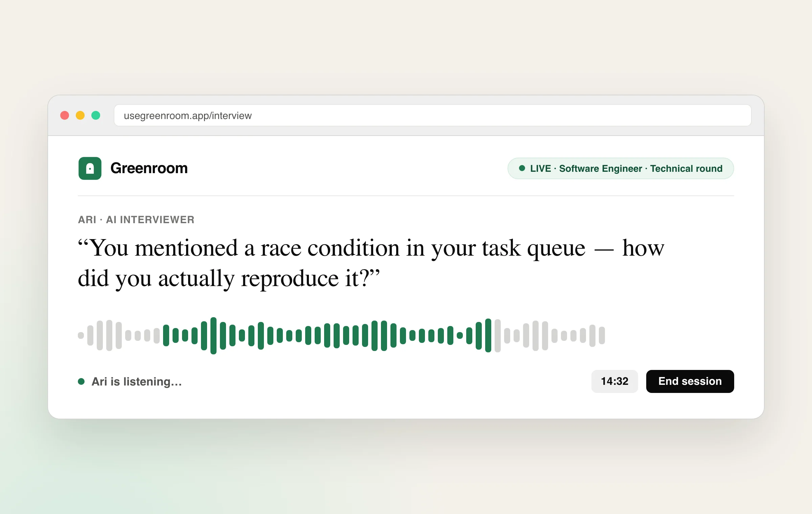The image size is (812, 514).
Task: Click the 'Ari is listening...' status text
Action: click(137, 381)
